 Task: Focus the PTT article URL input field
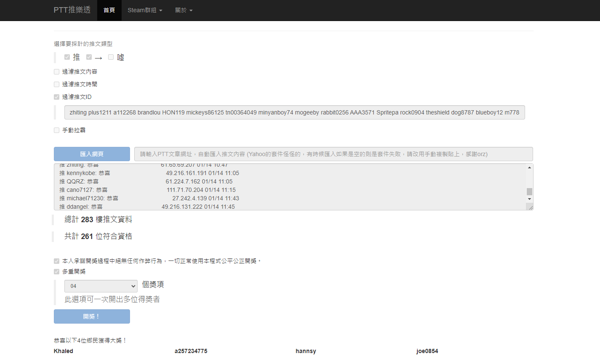pyautogui.click(x=333, y=154)
